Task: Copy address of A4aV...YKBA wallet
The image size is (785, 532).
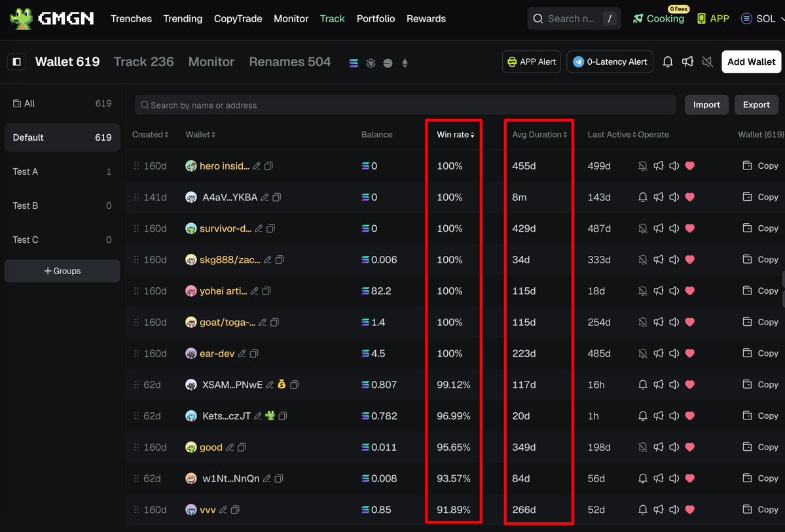Action: 277,198
